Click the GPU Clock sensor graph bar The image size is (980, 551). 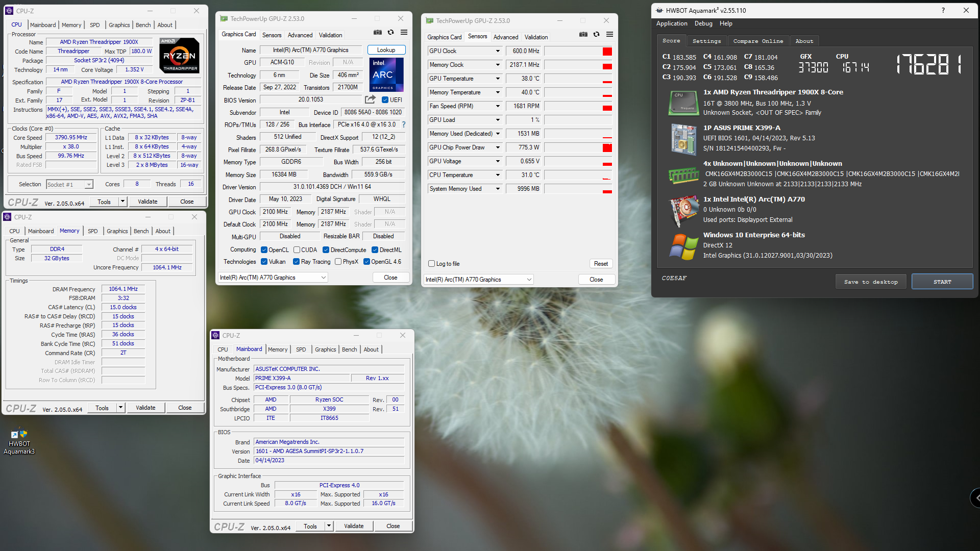click(578, 51)
